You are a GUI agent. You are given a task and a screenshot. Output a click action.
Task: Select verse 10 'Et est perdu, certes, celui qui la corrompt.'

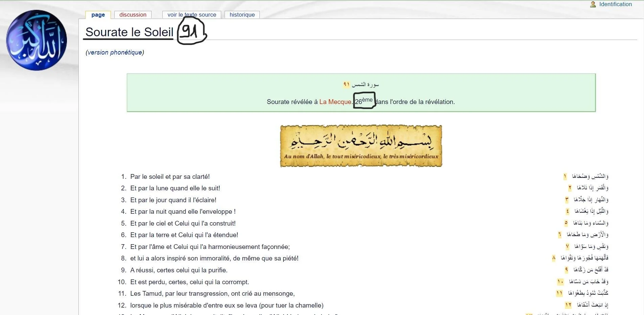[189, 282]
